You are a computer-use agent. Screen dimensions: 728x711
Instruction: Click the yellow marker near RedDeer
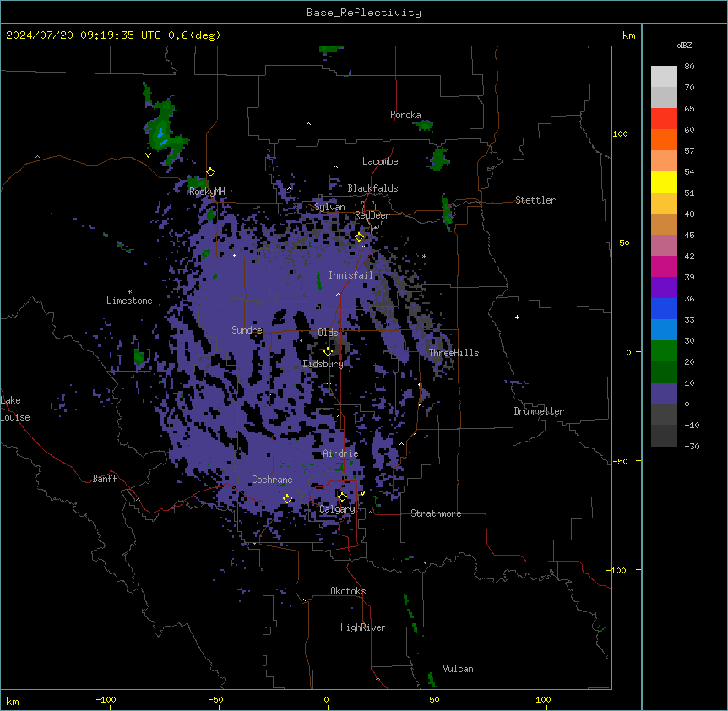tap(359, 236)
